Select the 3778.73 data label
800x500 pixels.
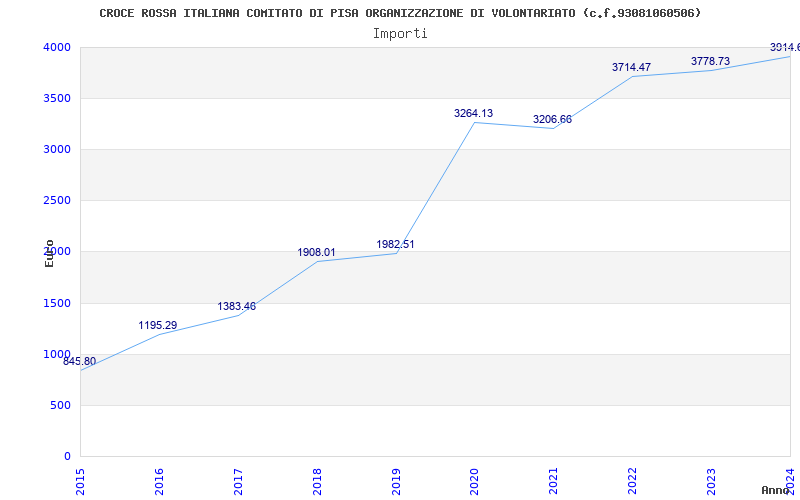(711, 61)
